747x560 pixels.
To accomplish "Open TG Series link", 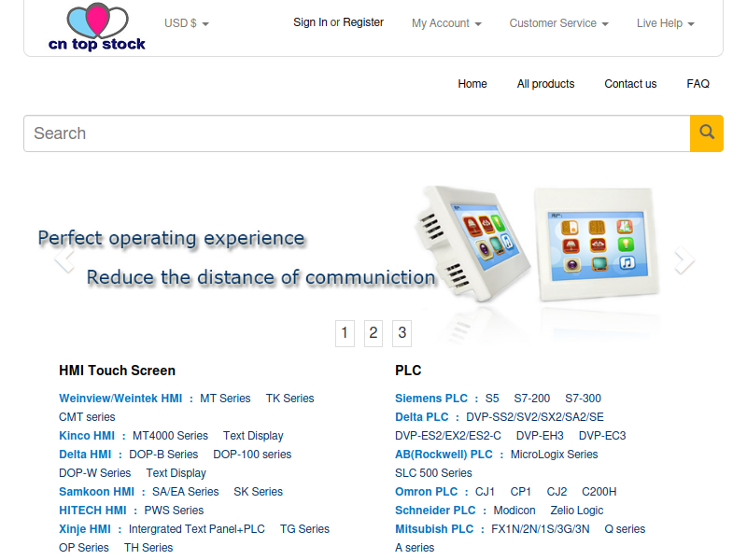I will click(x=304, y=529).
